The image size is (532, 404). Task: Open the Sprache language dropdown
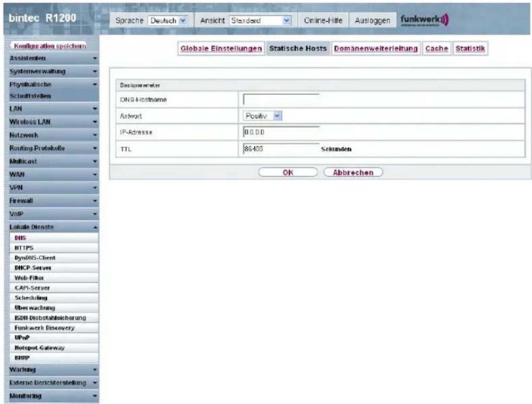point(168,21)
